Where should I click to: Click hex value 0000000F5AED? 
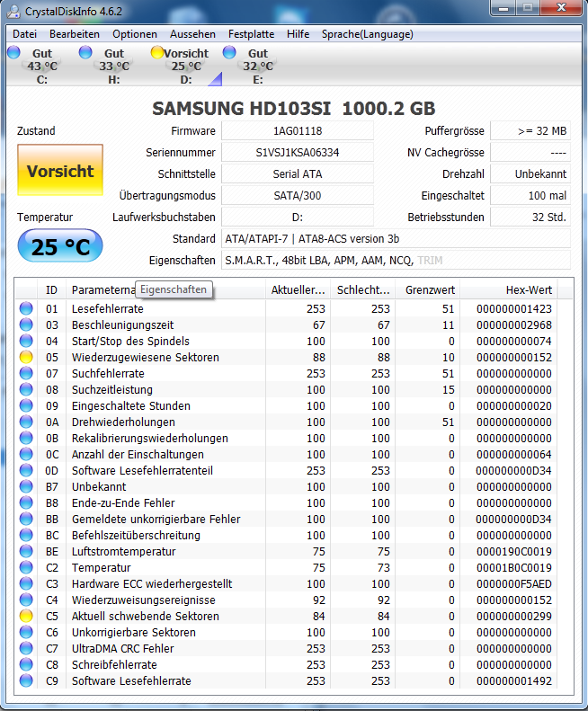click(514, 583)
